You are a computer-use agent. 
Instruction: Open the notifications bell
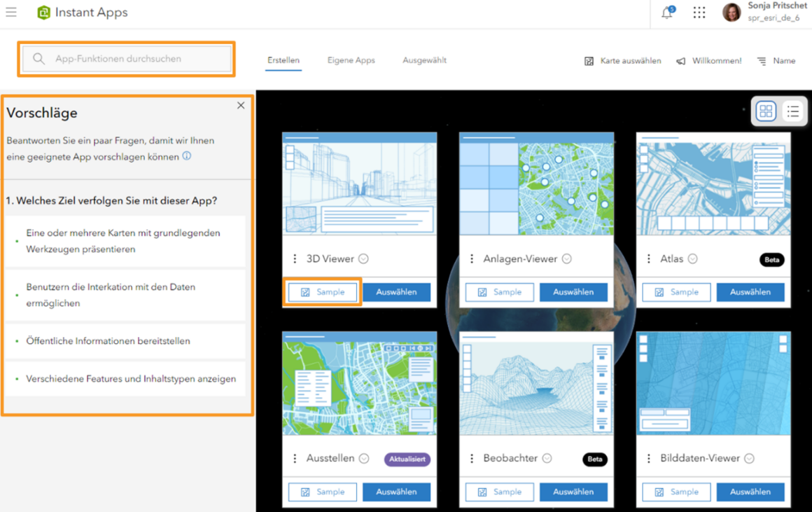tap(668, 12)
